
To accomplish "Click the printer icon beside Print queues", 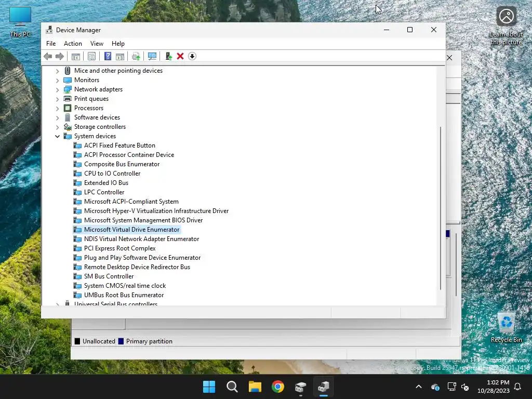I will [68, 99].
